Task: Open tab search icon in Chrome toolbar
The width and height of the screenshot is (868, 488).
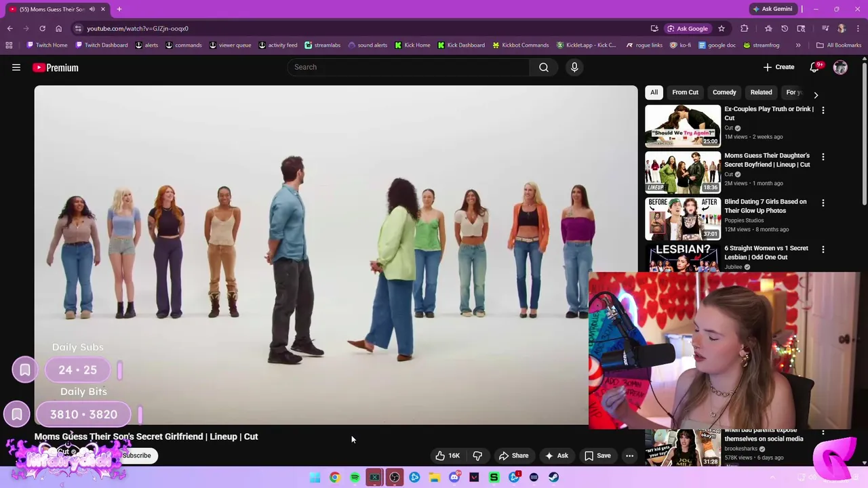Action: (x=801, y=28)
